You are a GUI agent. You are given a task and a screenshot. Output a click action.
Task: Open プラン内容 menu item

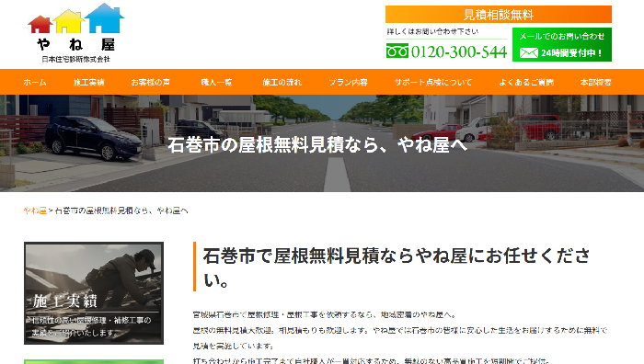coord(349,82)
